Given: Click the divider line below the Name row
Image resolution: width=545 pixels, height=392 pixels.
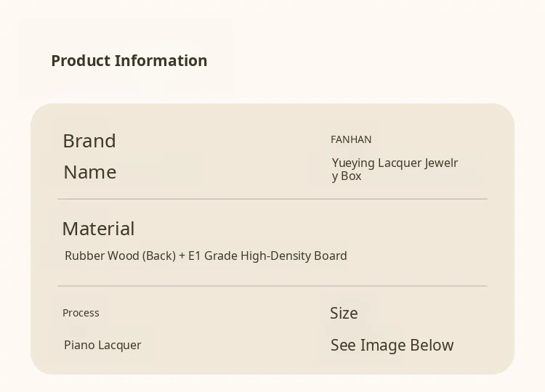Looking at the screenshot, I should 272,199.
